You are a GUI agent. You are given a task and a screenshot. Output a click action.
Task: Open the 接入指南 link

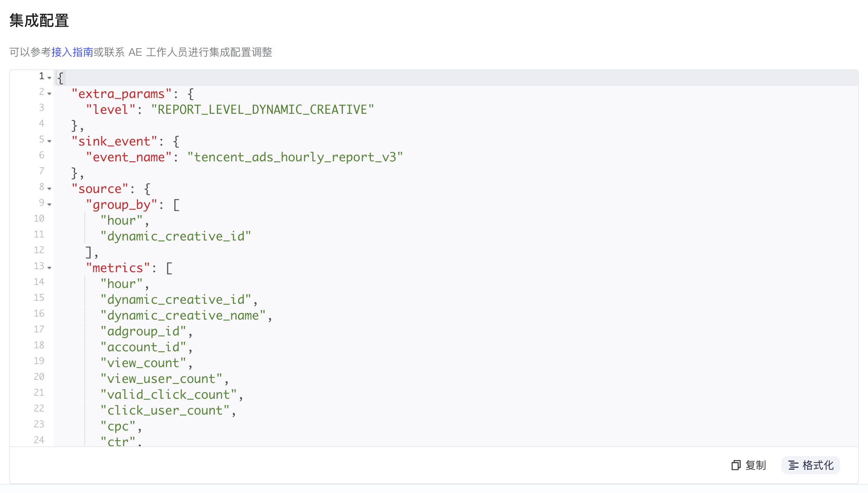tap(72, 52)
